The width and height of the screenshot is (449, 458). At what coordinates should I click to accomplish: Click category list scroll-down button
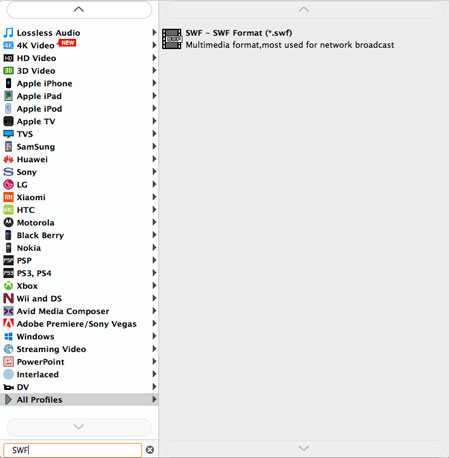coord(79,427)
